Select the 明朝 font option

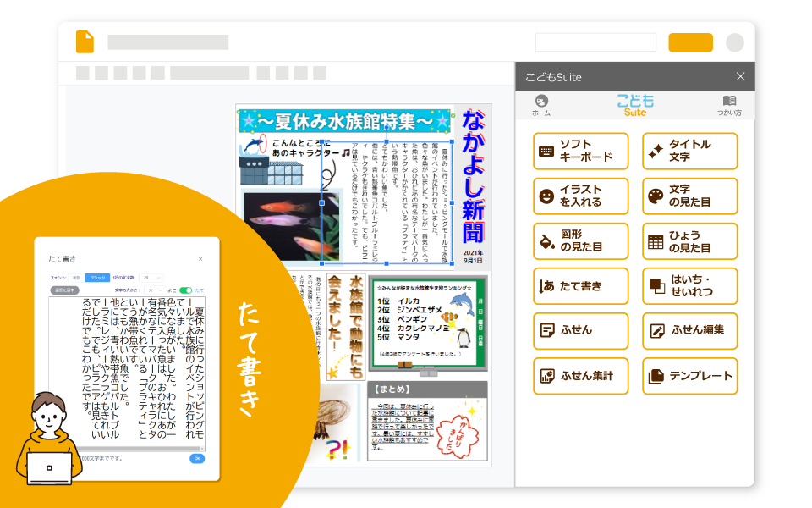[76, 277]
